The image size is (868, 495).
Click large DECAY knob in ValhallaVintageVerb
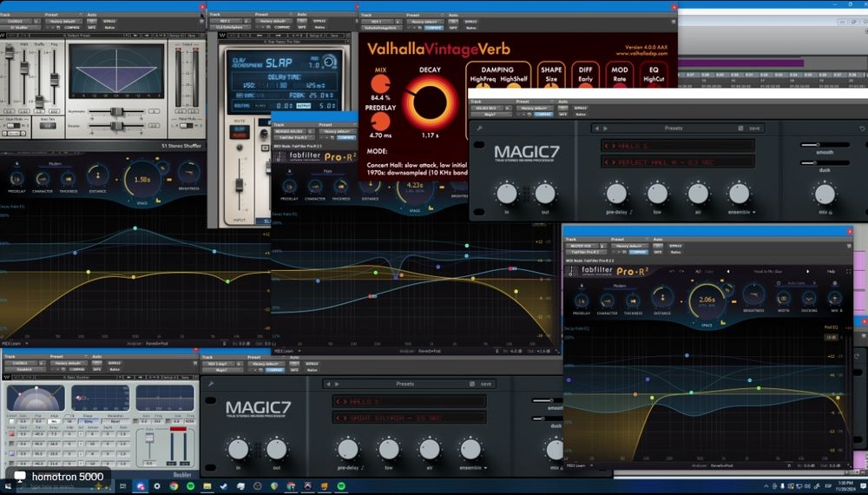pyautogui.click(x=431, y=102)
